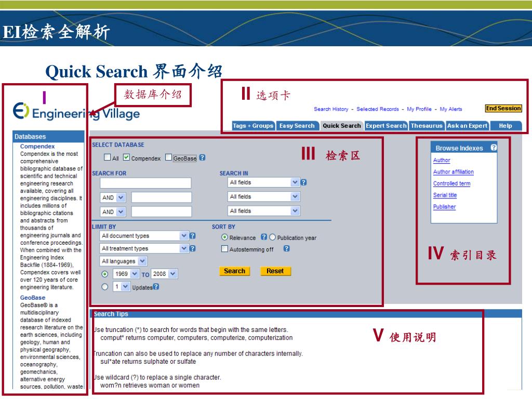Open All document types dropdown
532x399 pixels.
click(x=144, y=235)
